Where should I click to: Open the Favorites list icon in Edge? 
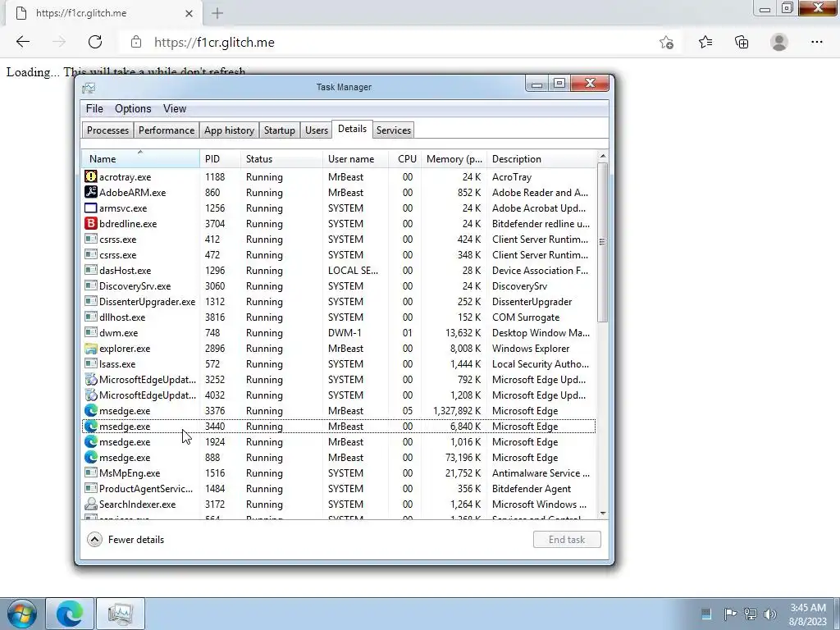[x=705, y=42]
